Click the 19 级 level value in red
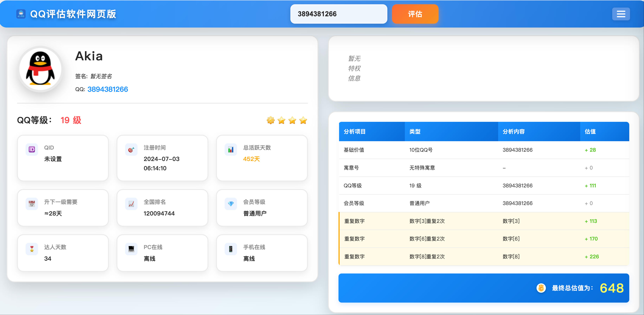The image size is (644, 315). click(71, 120)
